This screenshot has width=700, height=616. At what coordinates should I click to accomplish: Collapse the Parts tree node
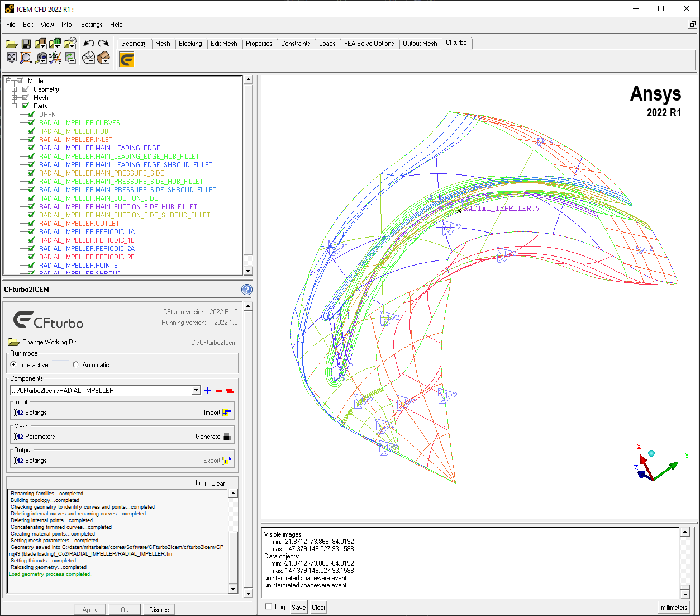[x=15, y=106]
